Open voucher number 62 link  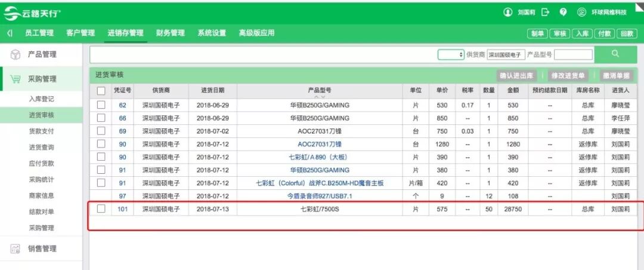coord(122,105)
